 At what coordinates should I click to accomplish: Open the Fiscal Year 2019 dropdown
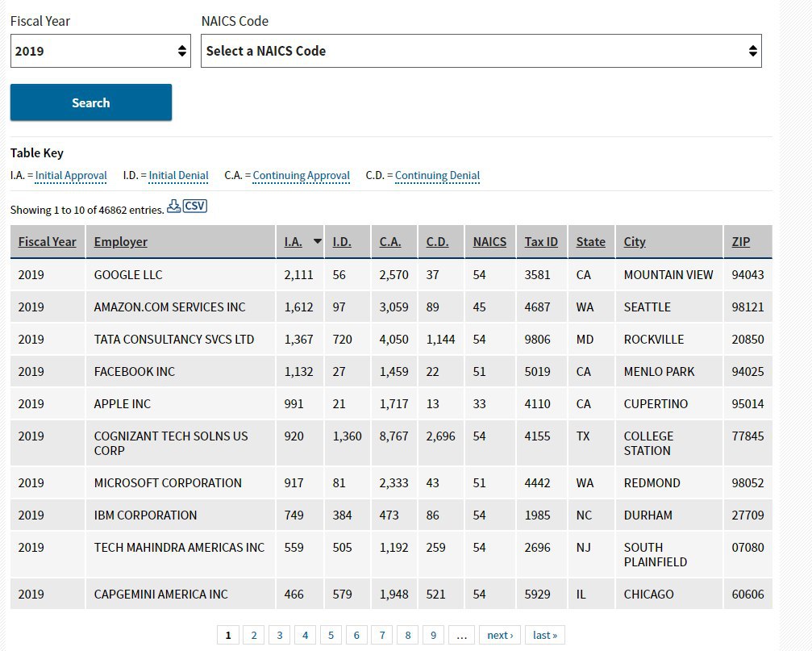click(101, 51)
